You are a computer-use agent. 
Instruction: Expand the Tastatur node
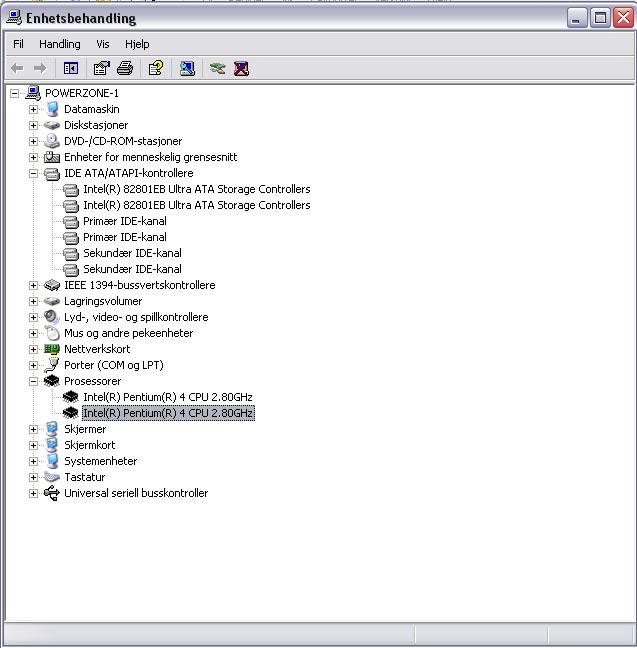point(33,477)
